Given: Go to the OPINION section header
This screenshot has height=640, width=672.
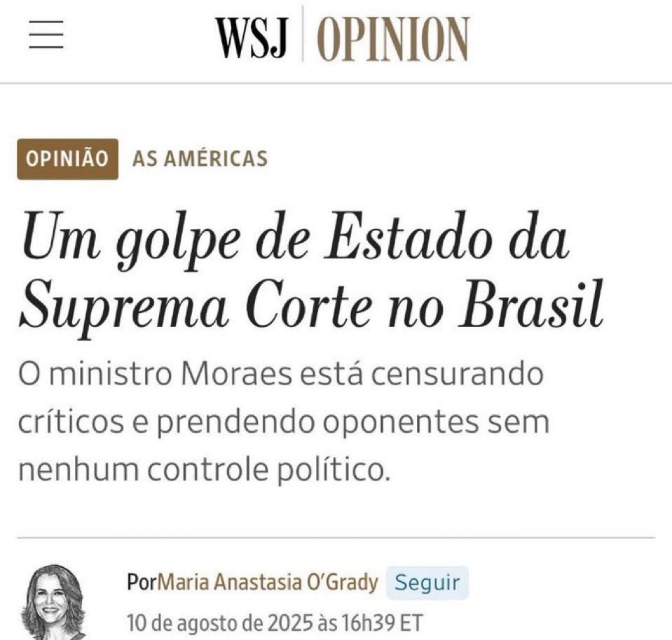Looking at the screenshot, I should pos(393,39).
